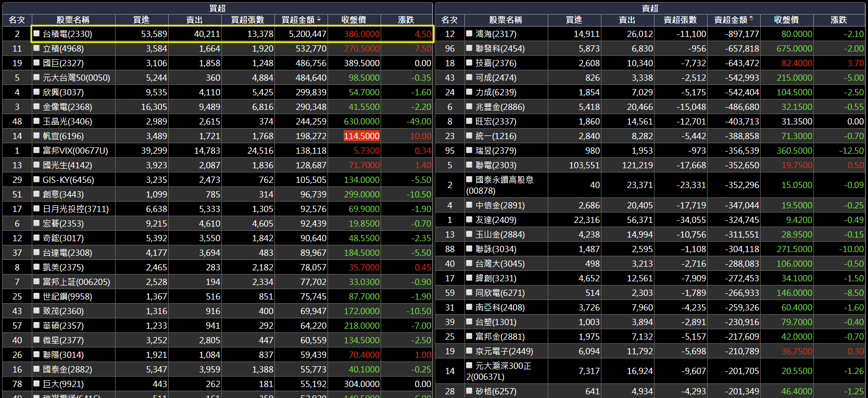Click 股票名稱 header of the sell table

click(506, 20)
